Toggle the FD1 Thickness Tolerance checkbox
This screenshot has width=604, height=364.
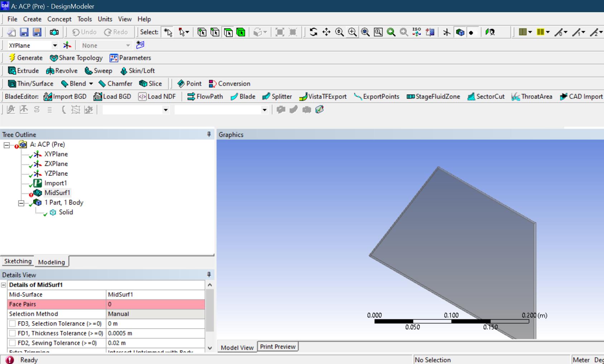13,333
